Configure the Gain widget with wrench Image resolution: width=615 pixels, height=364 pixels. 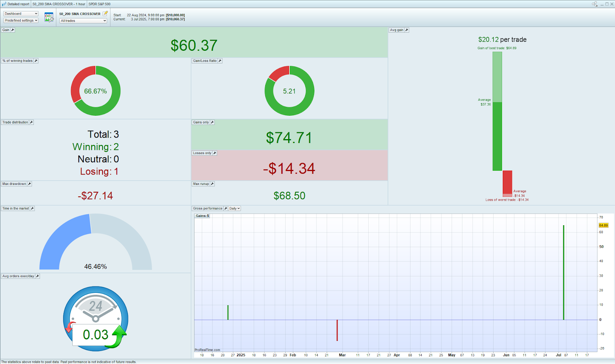(13, 30)
